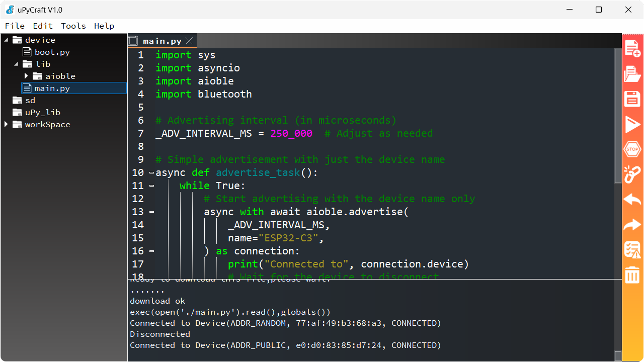Image resolution: width=644 pixels, height=362 pixels.
Task: Disconnect the board with the broken-chain icon
Action: (x=632, y=174)
